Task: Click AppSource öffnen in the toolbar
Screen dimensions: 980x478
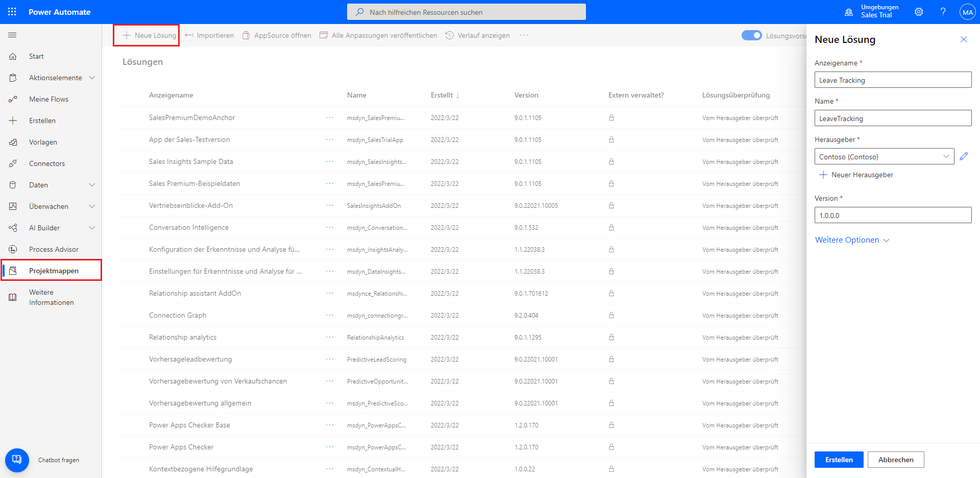Action: coord(277,35)
